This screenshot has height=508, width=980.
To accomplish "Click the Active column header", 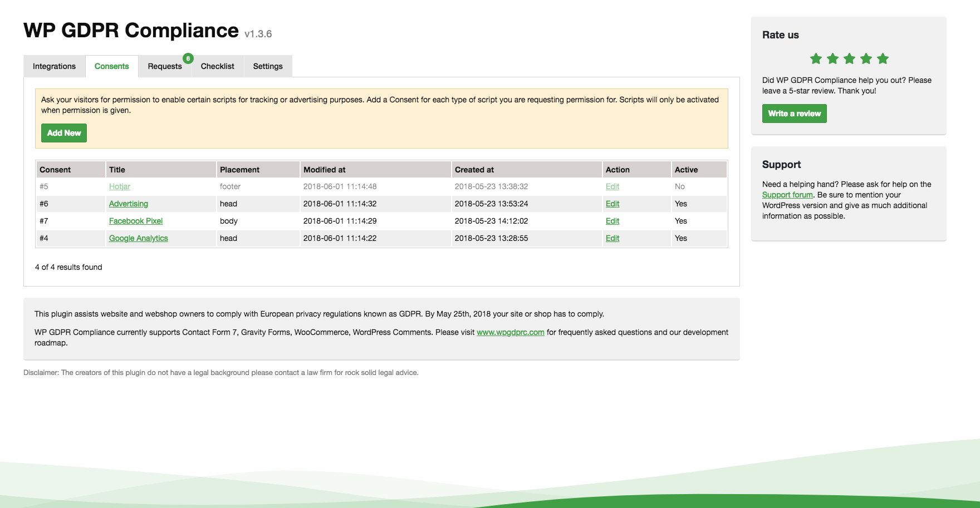I will click(x=699, y=170).
